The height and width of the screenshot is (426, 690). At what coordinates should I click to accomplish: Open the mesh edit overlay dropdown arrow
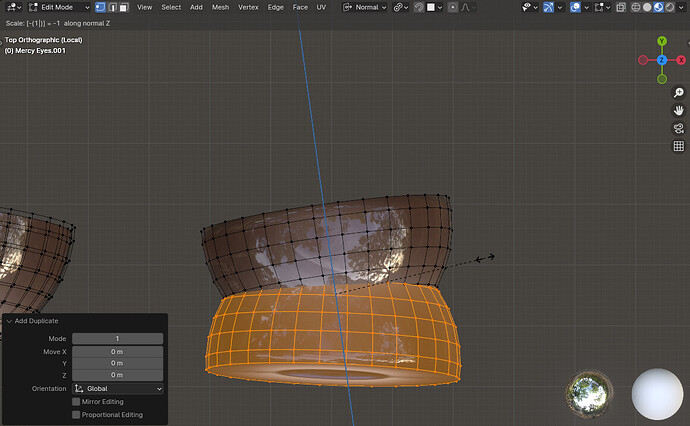click(608, 7)
